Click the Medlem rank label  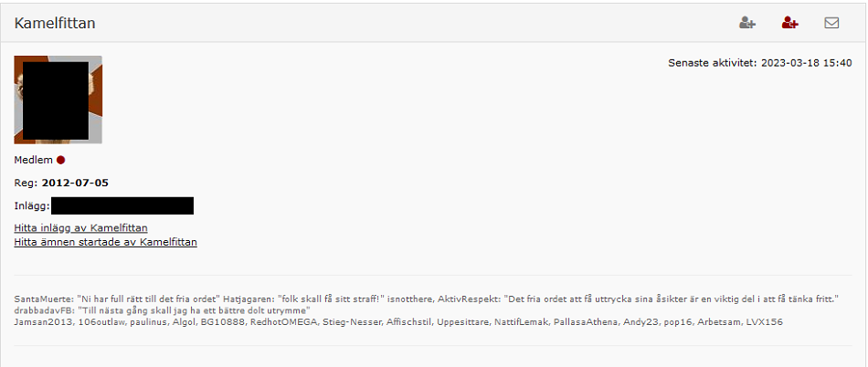coord(33,161)
